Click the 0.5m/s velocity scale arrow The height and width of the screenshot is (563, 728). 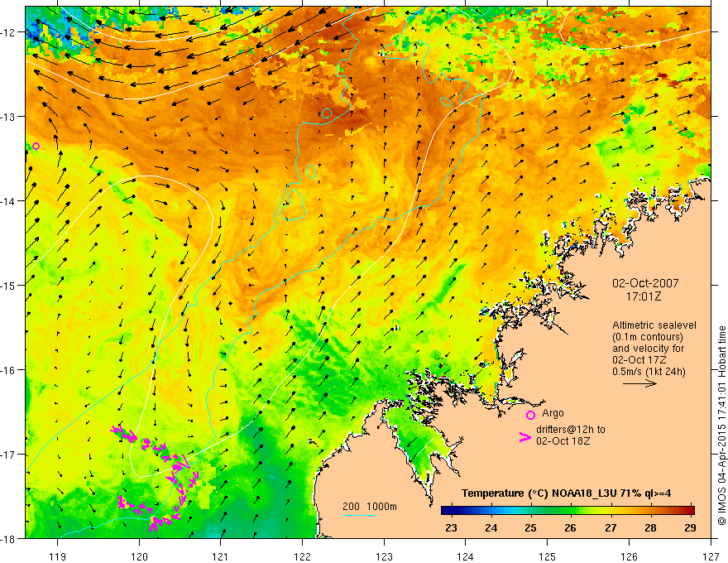click(x=639, y=383)
